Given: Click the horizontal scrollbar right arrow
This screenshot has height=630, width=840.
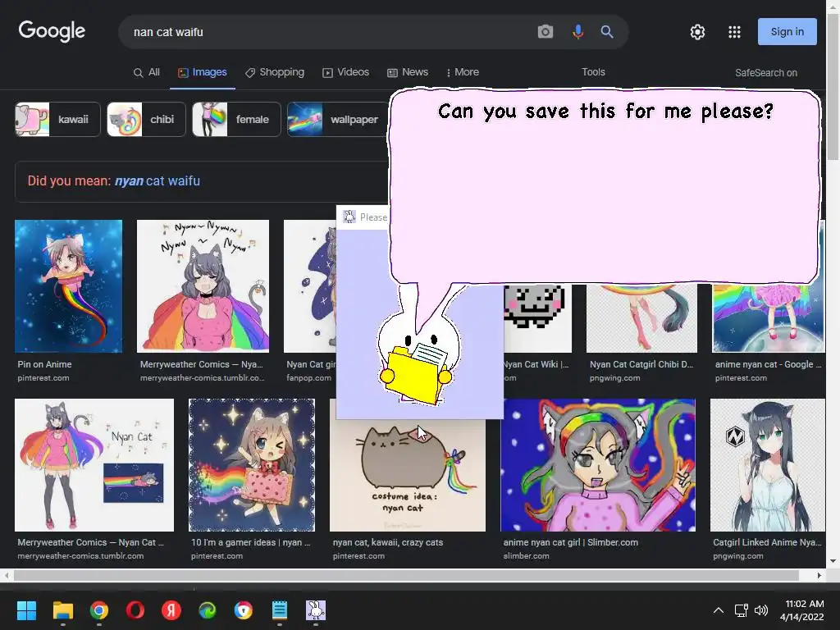Looking at the screenshot, I should click(819, 575).
